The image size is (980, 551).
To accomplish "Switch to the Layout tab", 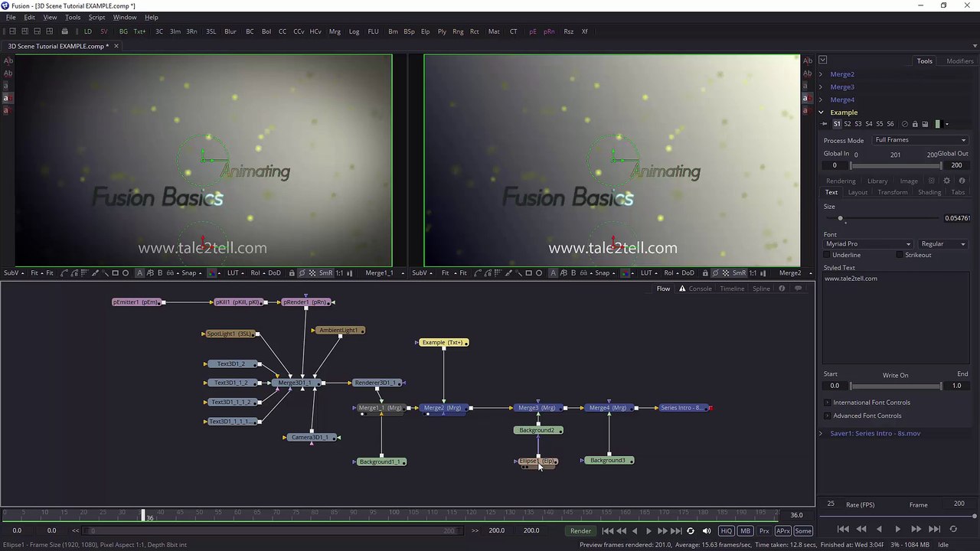I will click(x=857, y=192).
